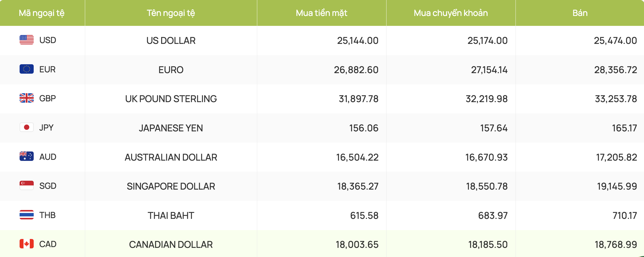Click the UK flag icon for GBP

[x=27, y=98]
